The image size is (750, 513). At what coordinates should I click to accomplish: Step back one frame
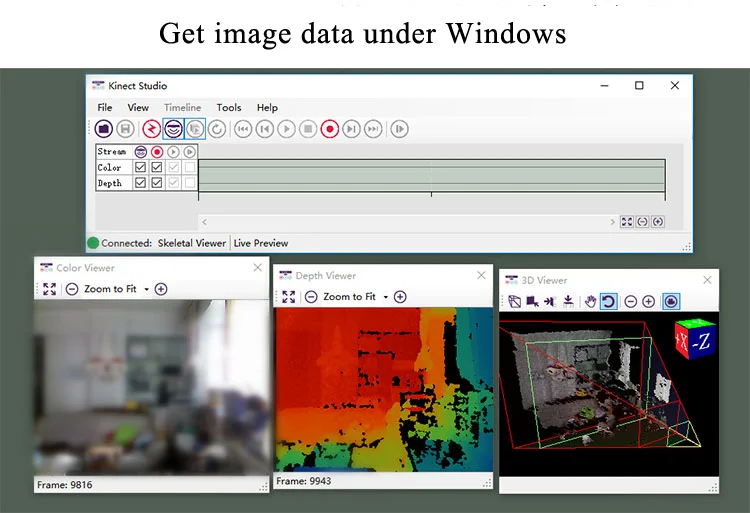pos(265,129)
